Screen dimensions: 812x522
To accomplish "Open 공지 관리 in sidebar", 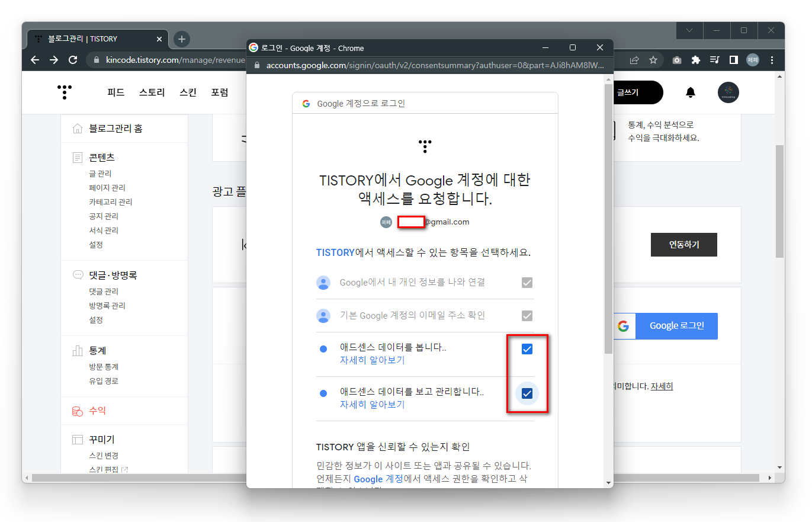I will [104, 216].
